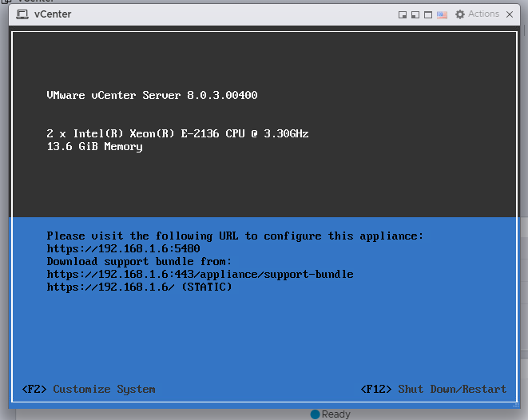Click the console resize grip corner
Image resolution: width=528 pixels, height=420 pixels.
coord(516,405)
